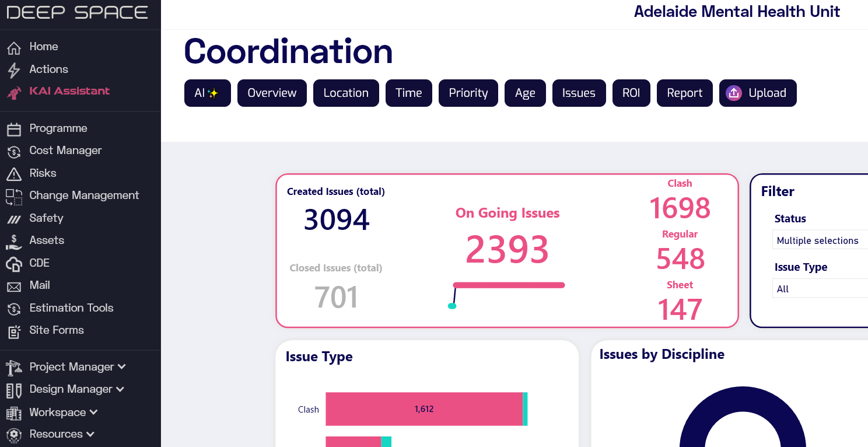Switch to the Report tab
The image size is (868, 447).
tap(685, 93)
